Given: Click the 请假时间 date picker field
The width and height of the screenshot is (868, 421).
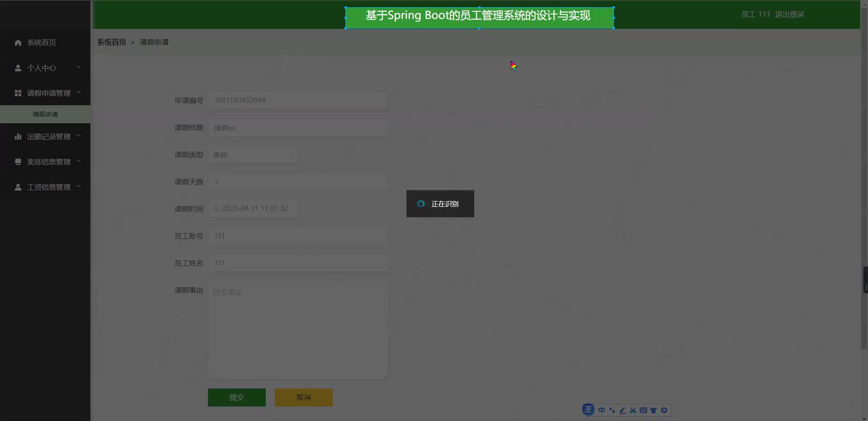Looking at the screenshot, I should [253, 209].
